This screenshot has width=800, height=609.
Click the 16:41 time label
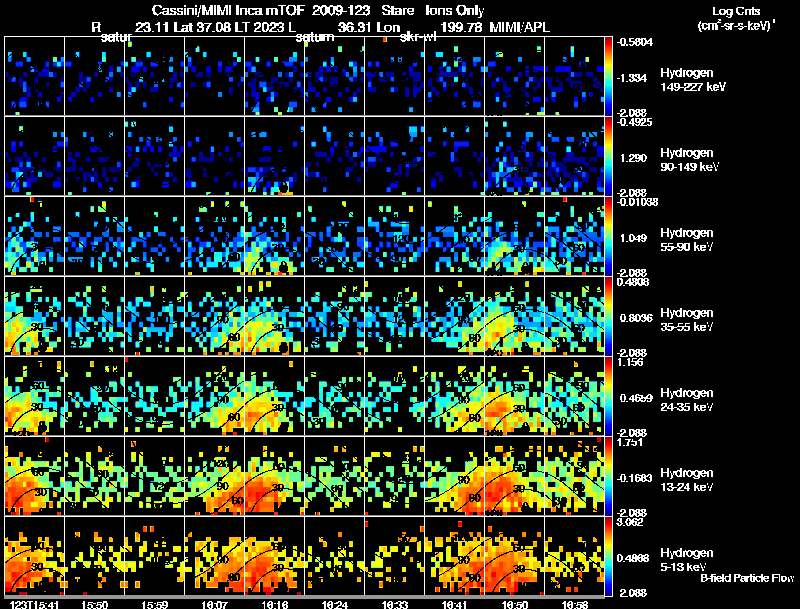tap(455, 604)
